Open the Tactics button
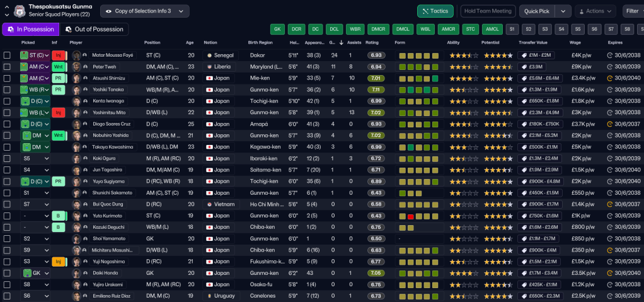The image size is (644, 302). tap(435, 11)
